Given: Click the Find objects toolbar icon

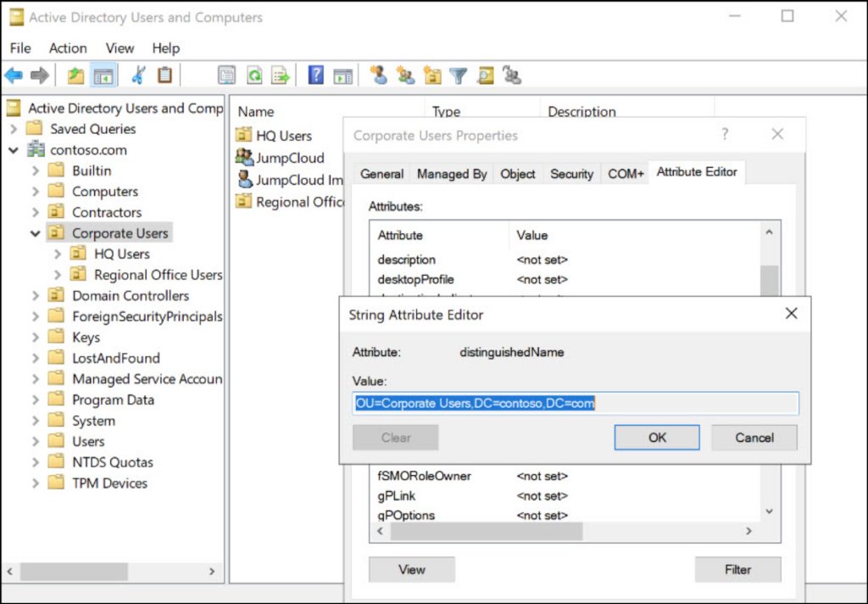Looking at the screenshot, I should 485,75.
